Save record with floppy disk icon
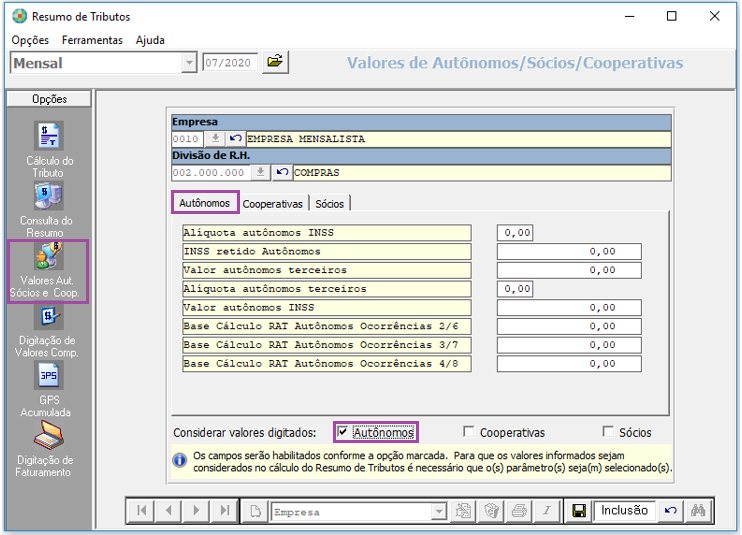This screenshot has width=742, height=535. click(x=579, y=511)
